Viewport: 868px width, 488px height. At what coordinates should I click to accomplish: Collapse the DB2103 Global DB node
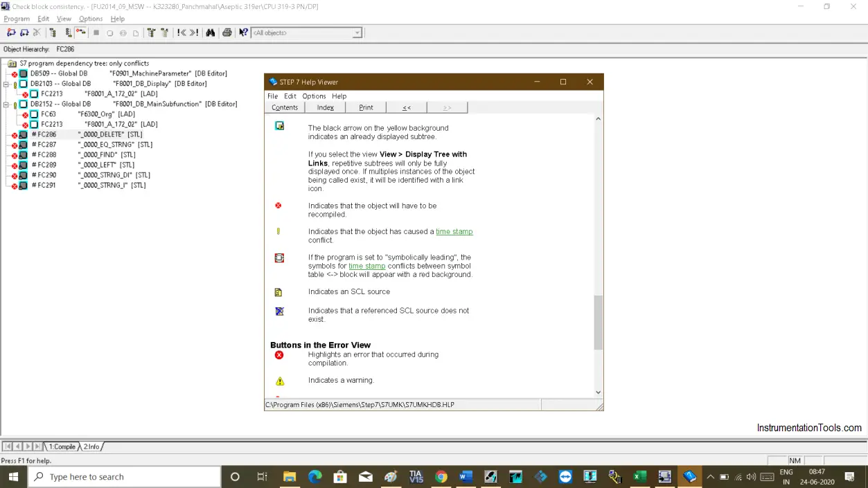pyautogui.click(x=6, y=84)
